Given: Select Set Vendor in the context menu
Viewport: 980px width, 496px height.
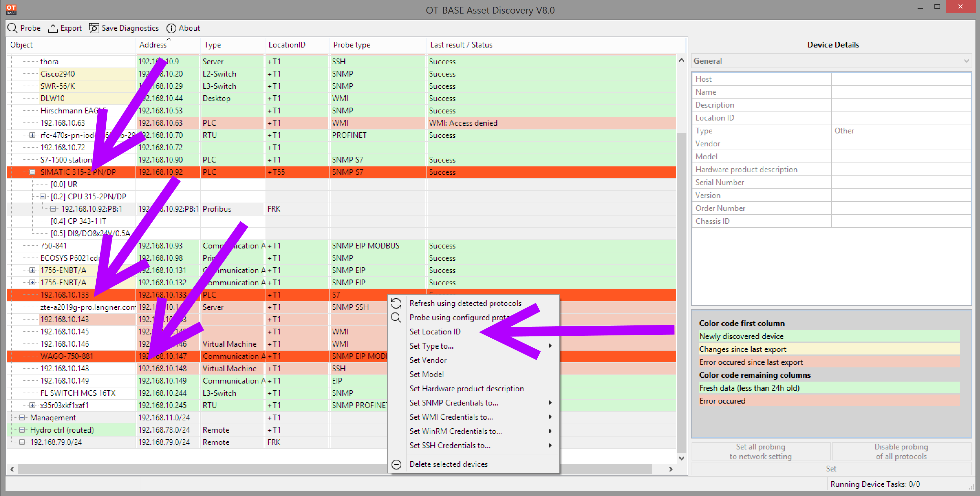Looking at the screenshot, I should click(x=428, y=360).
